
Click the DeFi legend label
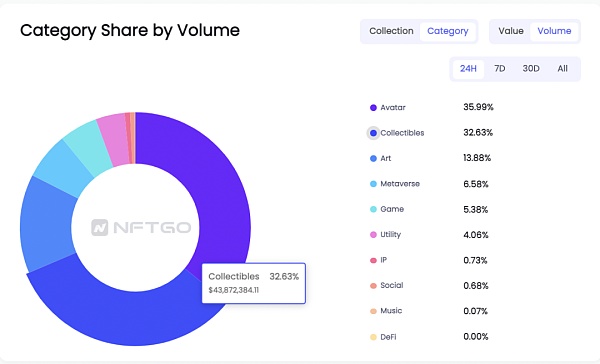pos(388,337)
